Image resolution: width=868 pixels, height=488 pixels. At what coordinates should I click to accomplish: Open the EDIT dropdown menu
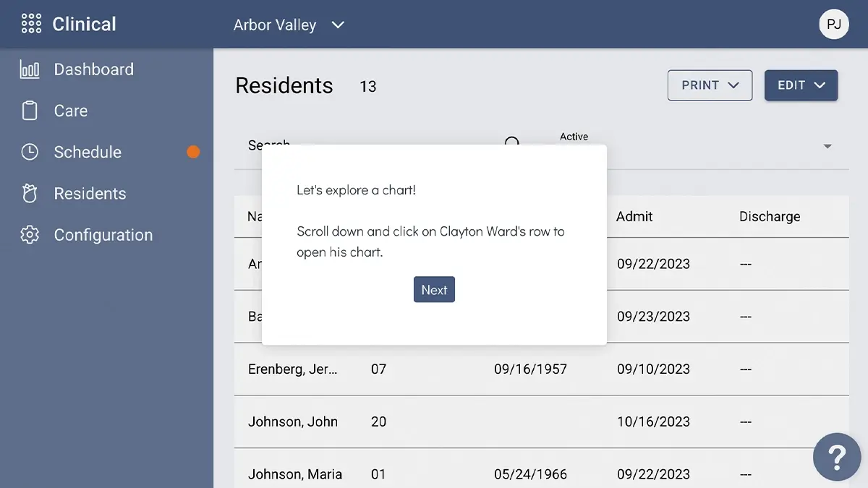[801, 85]
